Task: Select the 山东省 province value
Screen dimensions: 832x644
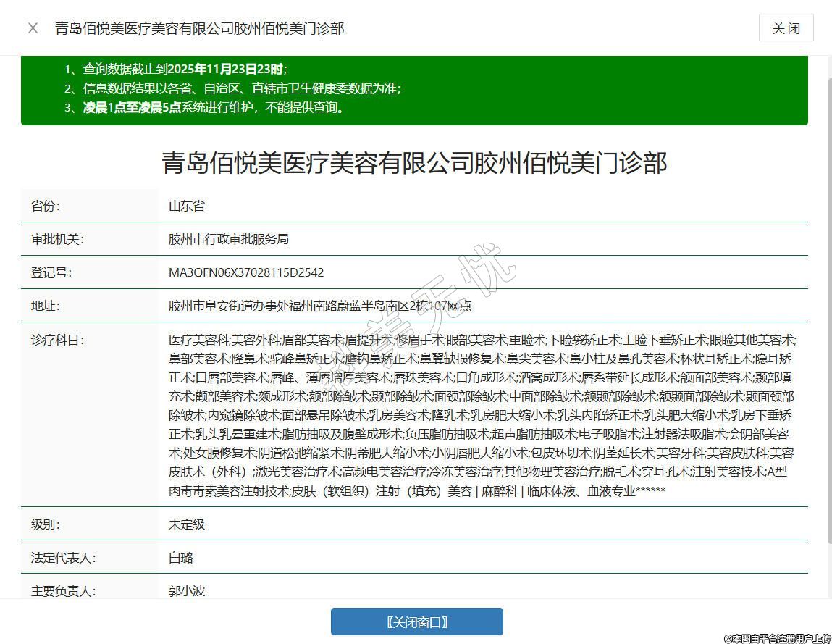Action: click(x=187, y=206)
